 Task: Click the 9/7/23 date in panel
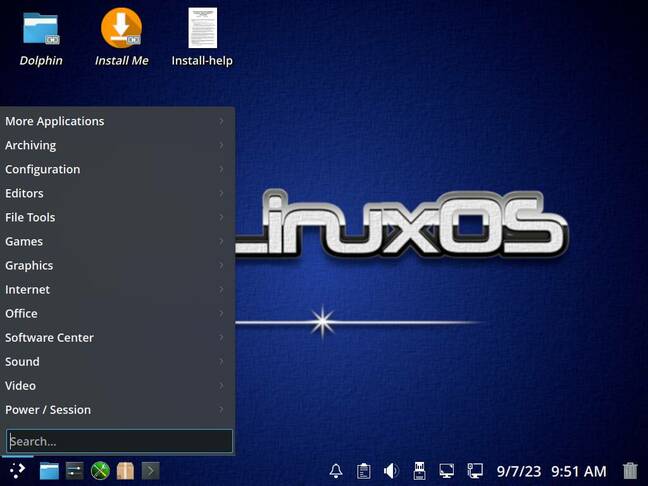pos(519,471)
